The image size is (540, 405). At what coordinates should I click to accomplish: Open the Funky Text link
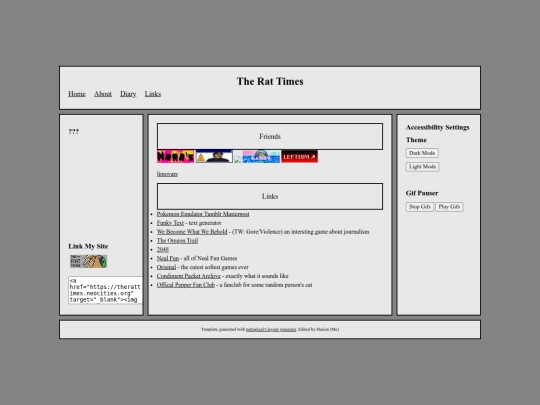tap(170, 223)
